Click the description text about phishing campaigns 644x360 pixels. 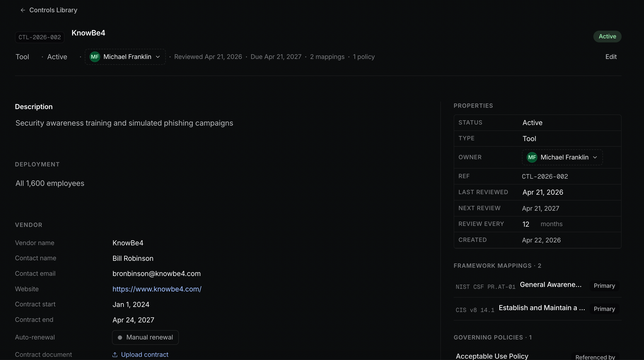(x=124, y=123)
